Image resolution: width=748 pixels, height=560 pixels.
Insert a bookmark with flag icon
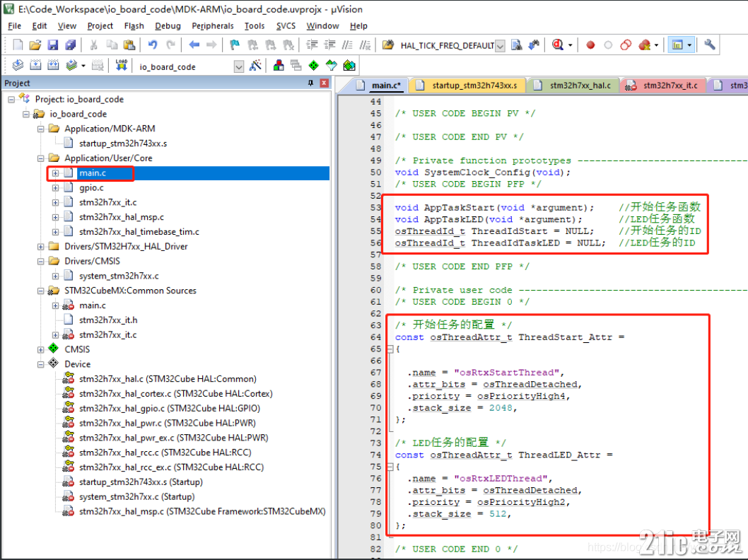[x=235, y=45]
